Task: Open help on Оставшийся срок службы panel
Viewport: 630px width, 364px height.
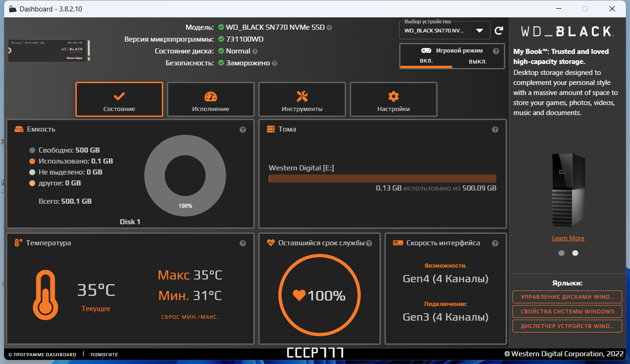Action: (x=368, y=243)
